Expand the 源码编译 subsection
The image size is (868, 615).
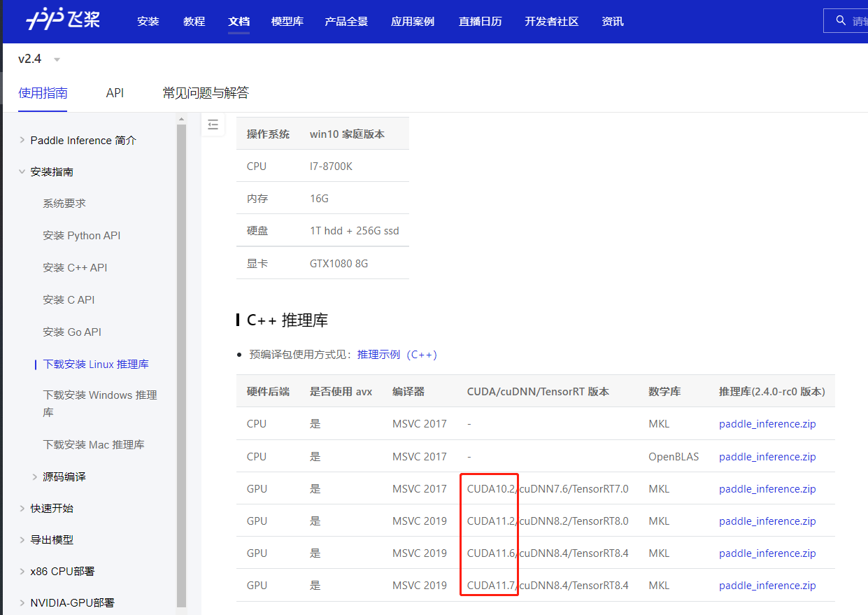[35, 476]
